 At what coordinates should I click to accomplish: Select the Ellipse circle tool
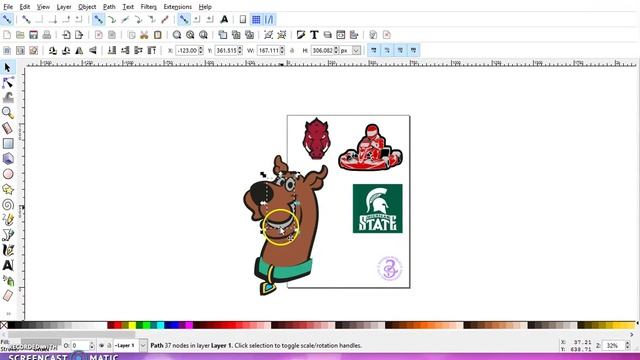[x=8, y=174]
